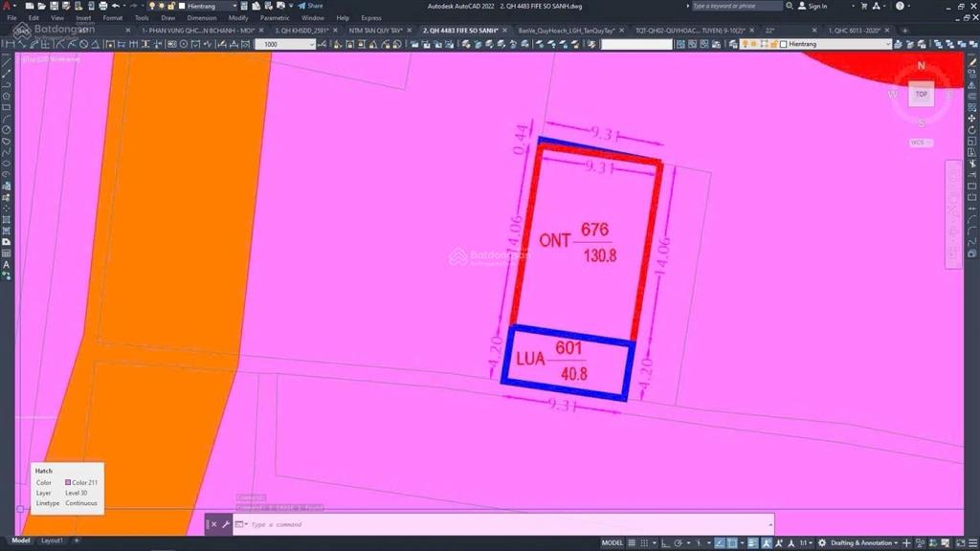This screenshot has width=980, height=551.
Task: Toggle the MODEL space button in status bar
Action: (612, 543)
